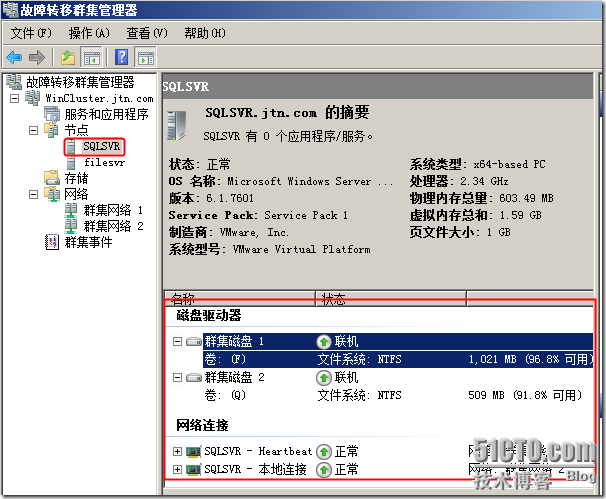606x499 pixels.
Task: Click the server summary icon beside SQLSVR.jtn.com
Action: click(177, 125)
